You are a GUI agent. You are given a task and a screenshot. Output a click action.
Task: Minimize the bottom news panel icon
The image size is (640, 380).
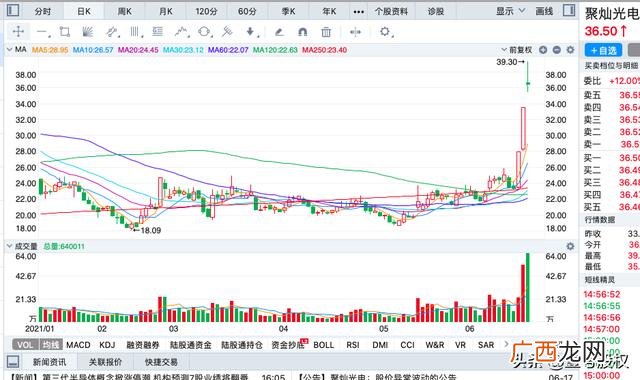tap(13, 362)
